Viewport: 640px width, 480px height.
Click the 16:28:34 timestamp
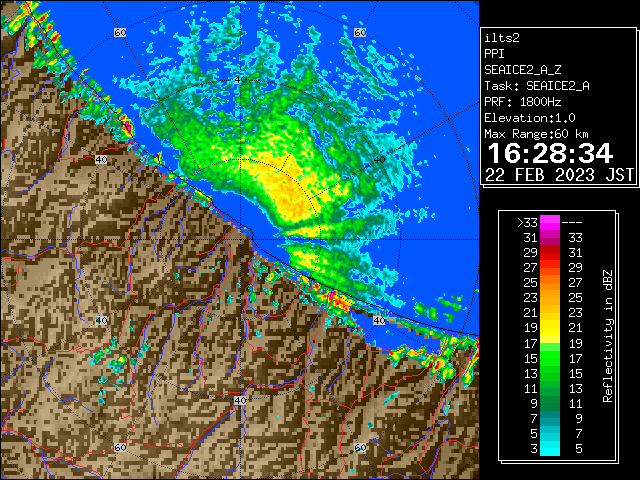tap(550, 153)
